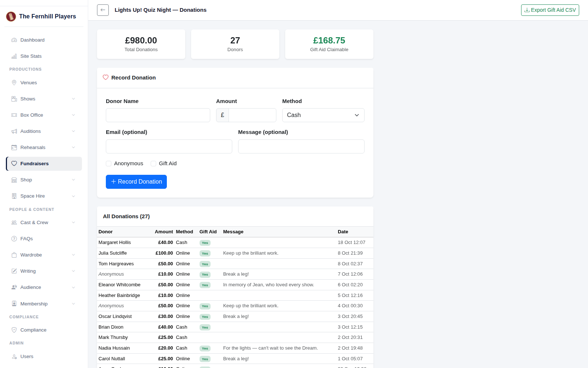Image resolution: width=588 pixels, height=368 pixels.
Task: Click the Shows sidebar icon
Action: coord(14,99)
